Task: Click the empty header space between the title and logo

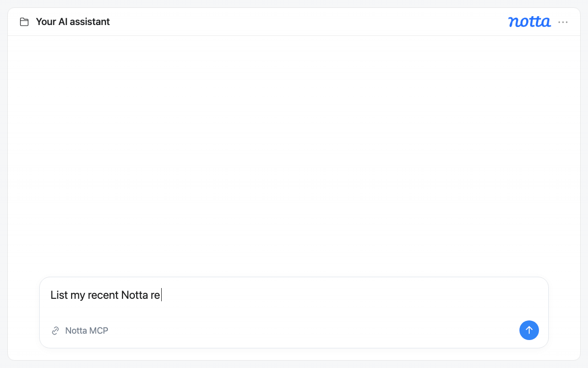Action: (309, 22)
